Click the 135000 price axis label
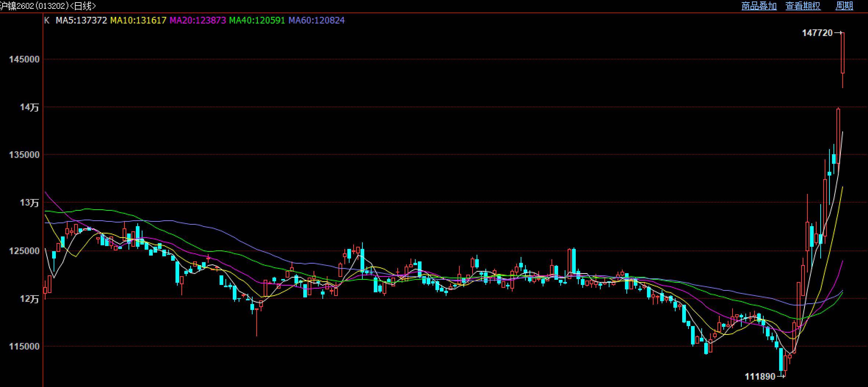The image size is (868, 387). point(24,155)
